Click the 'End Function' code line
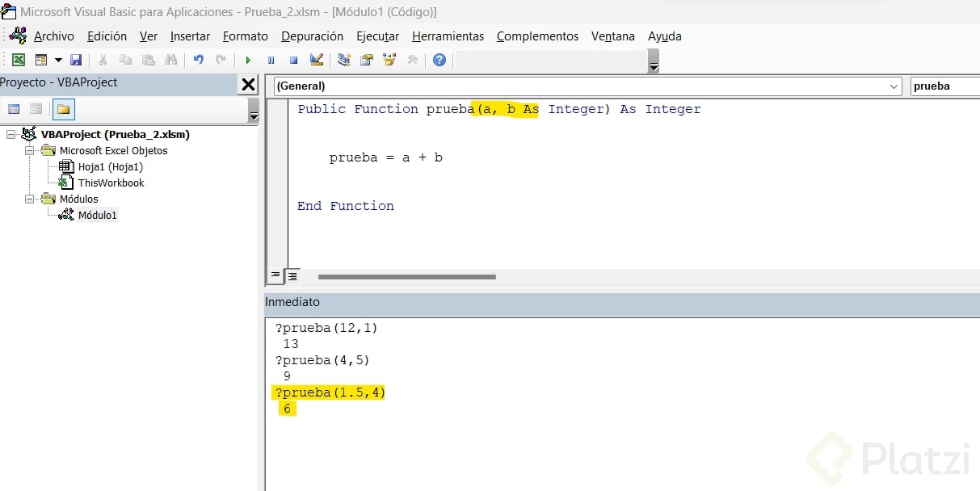980x491 pixels. pos(346,206)
